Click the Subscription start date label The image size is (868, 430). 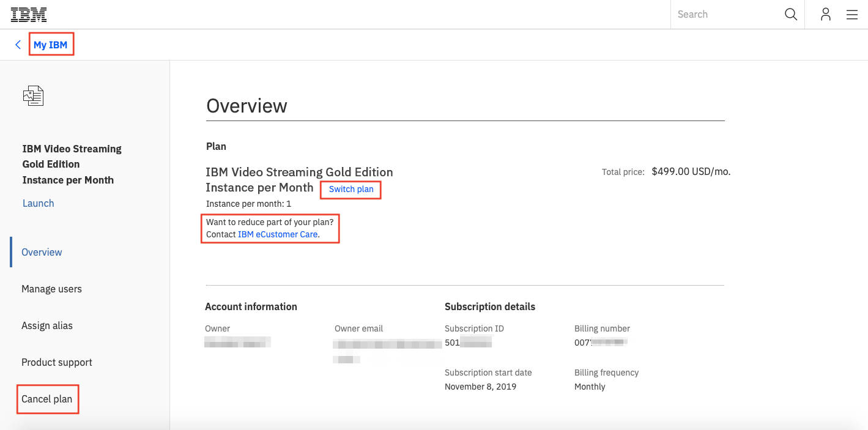(488, 373)
